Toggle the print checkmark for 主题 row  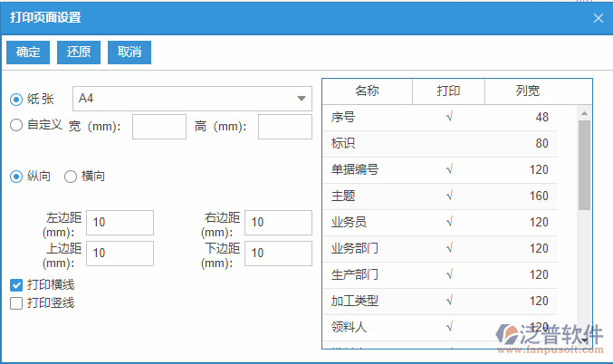coord(449,196)
